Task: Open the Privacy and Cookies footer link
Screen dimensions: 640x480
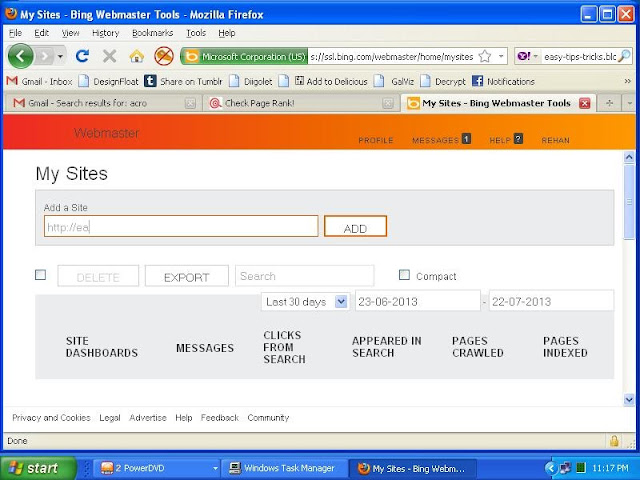Action: tap(51, 418)
